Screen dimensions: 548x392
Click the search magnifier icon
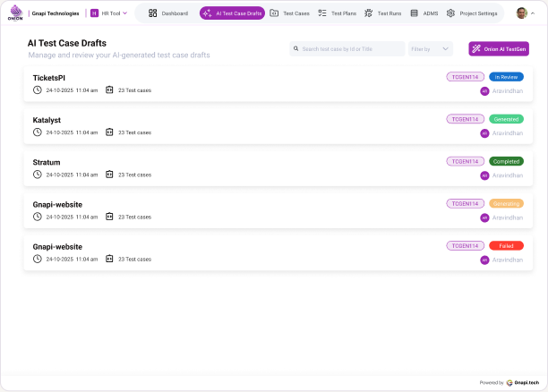point(296,48)
